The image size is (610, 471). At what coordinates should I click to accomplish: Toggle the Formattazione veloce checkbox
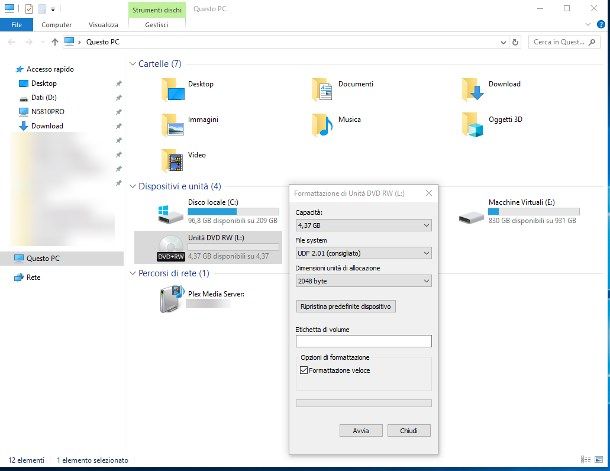tap(304, 370)
